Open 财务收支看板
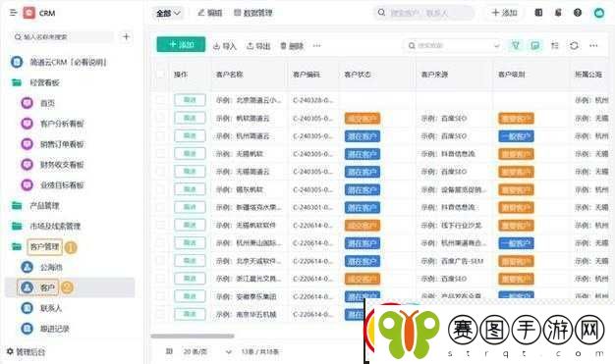Screen dimensions: 615x364 pyautogui.click(x=62, y=165)
